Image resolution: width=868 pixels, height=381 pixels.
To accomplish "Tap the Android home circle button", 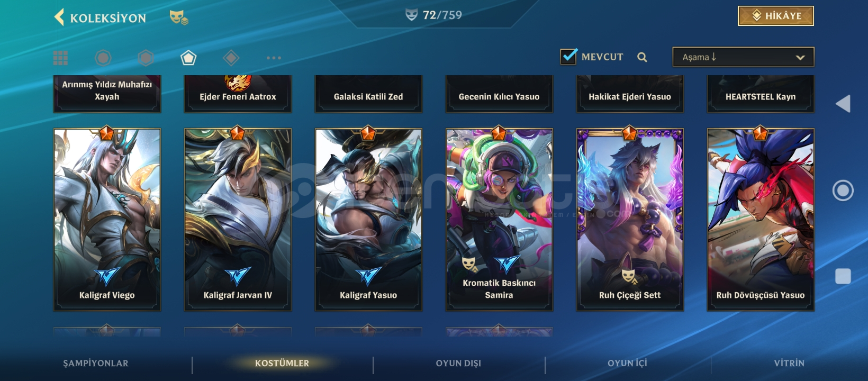I will pos(843,190).
